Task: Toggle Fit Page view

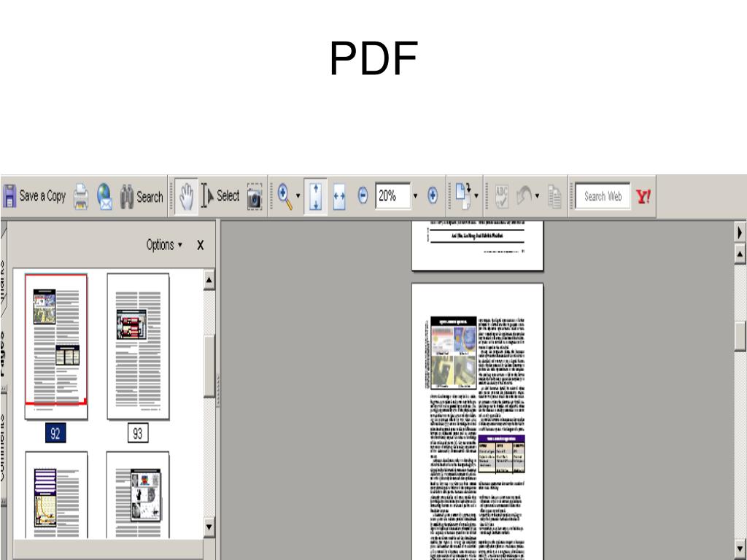Action: point(315,197)
